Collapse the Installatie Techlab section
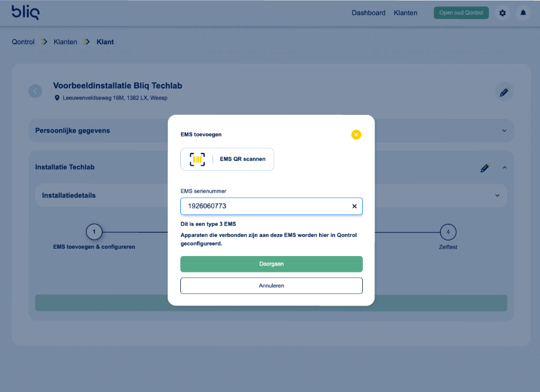 [504, 168]
